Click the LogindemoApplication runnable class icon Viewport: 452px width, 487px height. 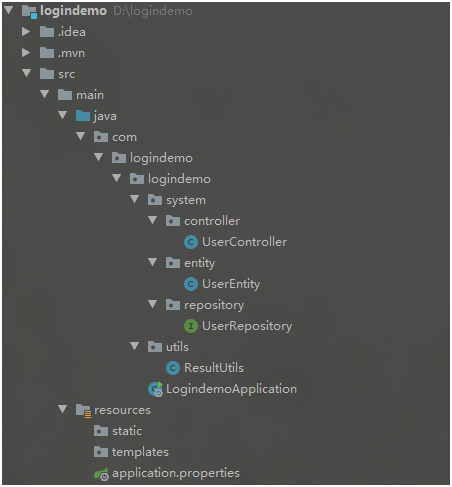click(x=155, y=389)
